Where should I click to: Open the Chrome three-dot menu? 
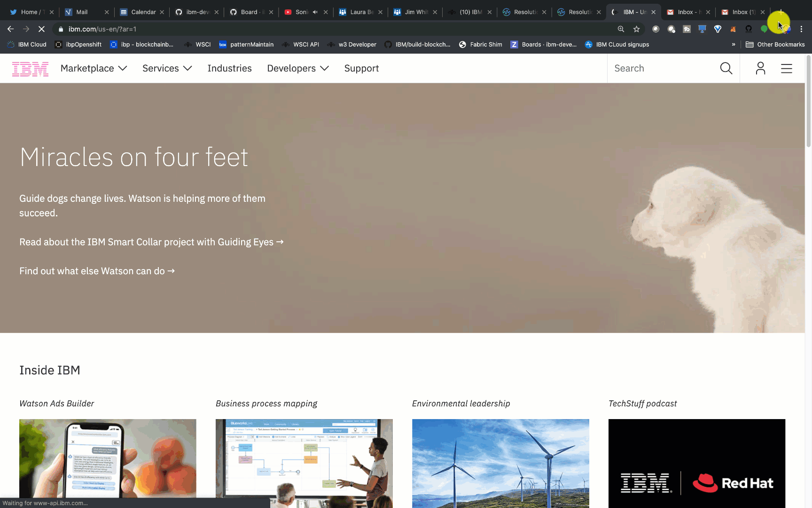(x=802, y=29)
